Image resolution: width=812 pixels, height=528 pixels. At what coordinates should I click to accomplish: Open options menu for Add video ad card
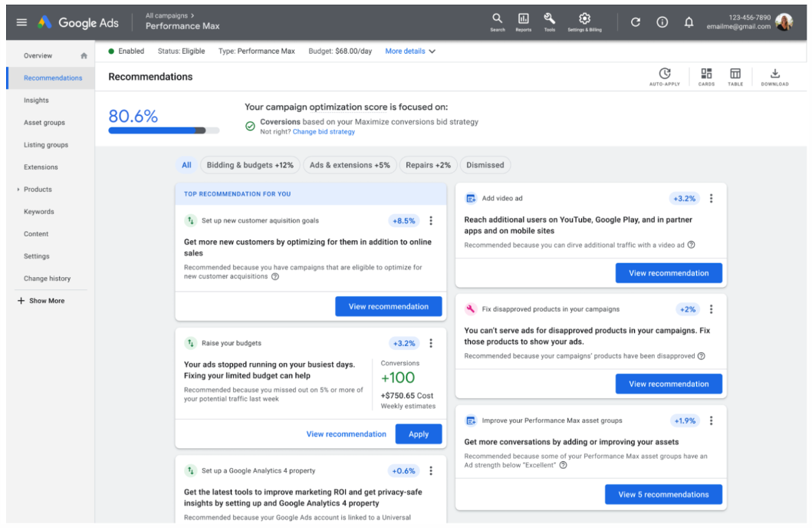pyautogui.click(x=711, y=199)
